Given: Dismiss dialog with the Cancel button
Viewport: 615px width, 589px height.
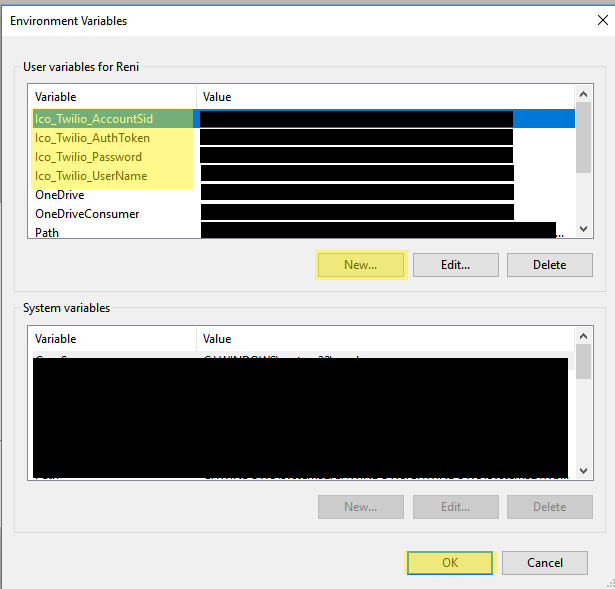Looking at the screenshot, I should tap(545, 563).
